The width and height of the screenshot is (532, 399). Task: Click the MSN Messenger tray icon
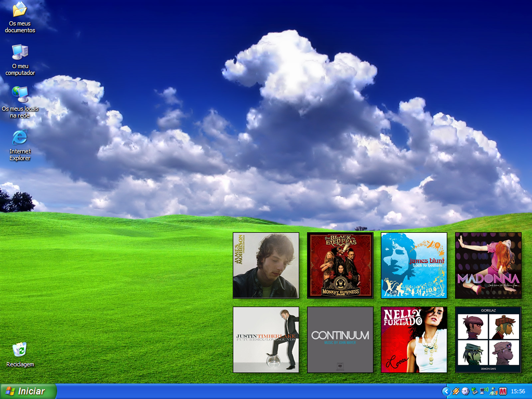pyautogui.click(x=494, y=392)
